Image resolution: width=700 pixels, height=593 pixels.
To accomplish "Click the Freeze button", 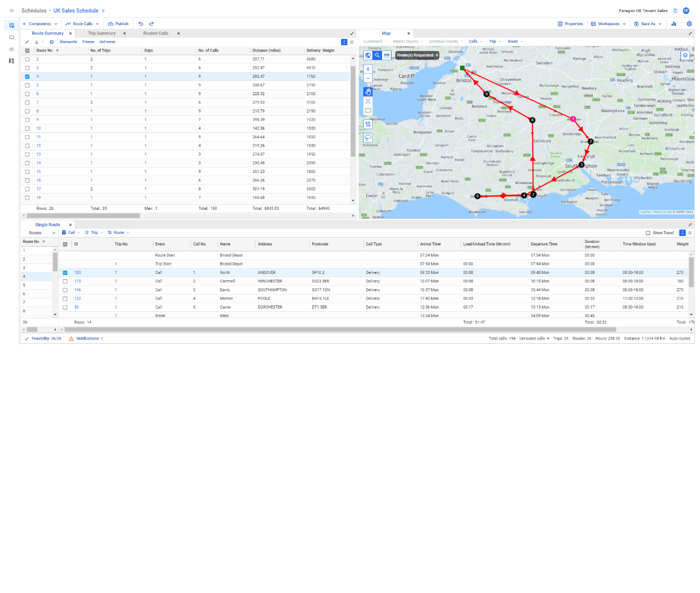I will (88, 42).
